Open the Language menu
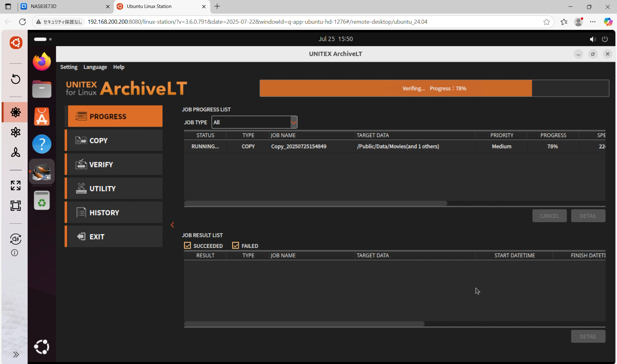Screen dimensions: 617x364 tap(95, 67)
